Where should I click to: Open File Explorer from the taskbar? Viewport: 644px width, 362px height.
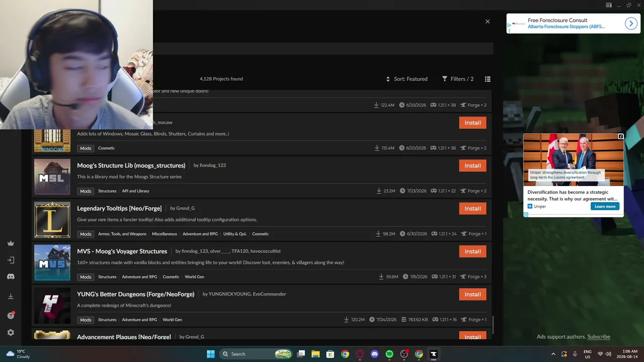[315, 354]
